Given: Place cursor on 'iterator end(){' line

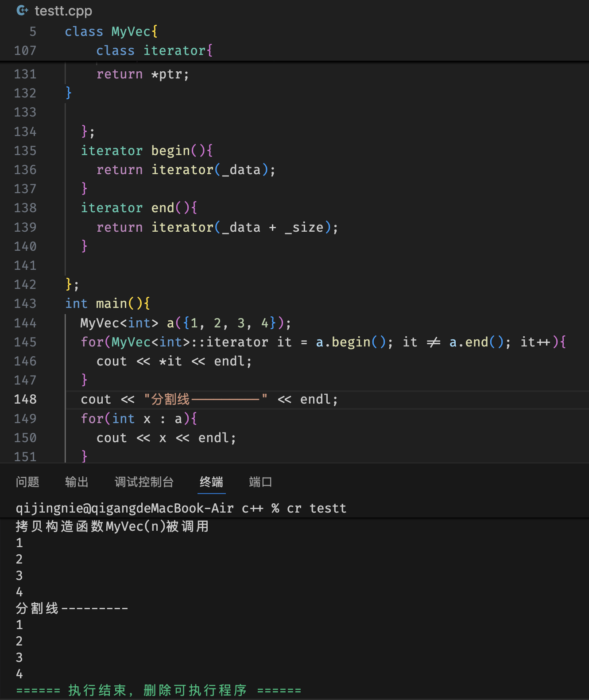Looking at the screenshot, I should coord(139,208).
